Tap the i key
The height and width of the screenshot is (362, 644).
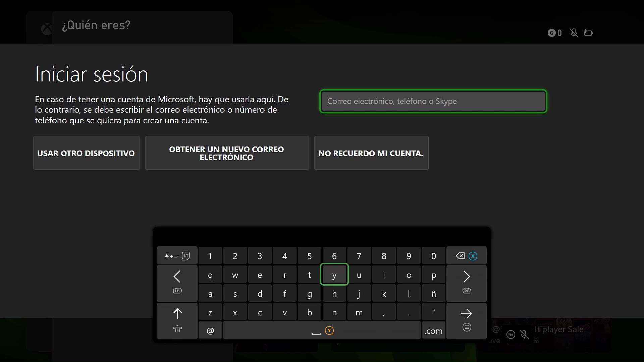(x=384, y=275)
